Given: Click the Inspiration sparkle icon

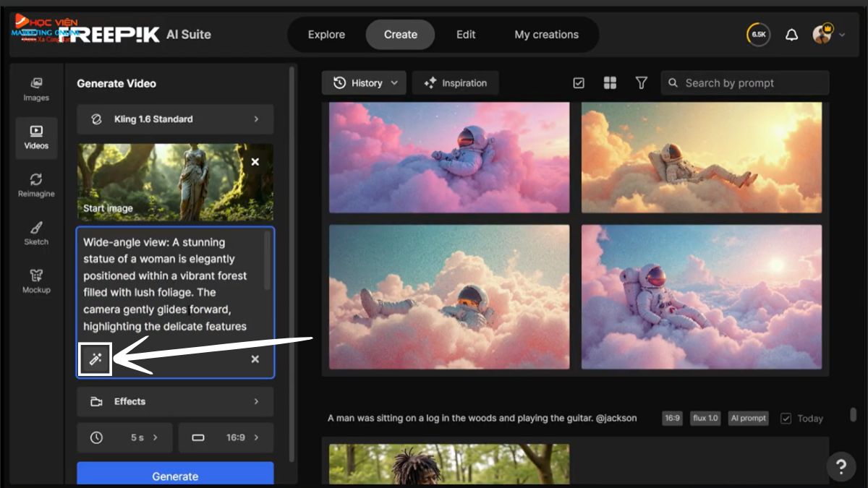Looking at the screenshot, I should (x=430, y=83).
